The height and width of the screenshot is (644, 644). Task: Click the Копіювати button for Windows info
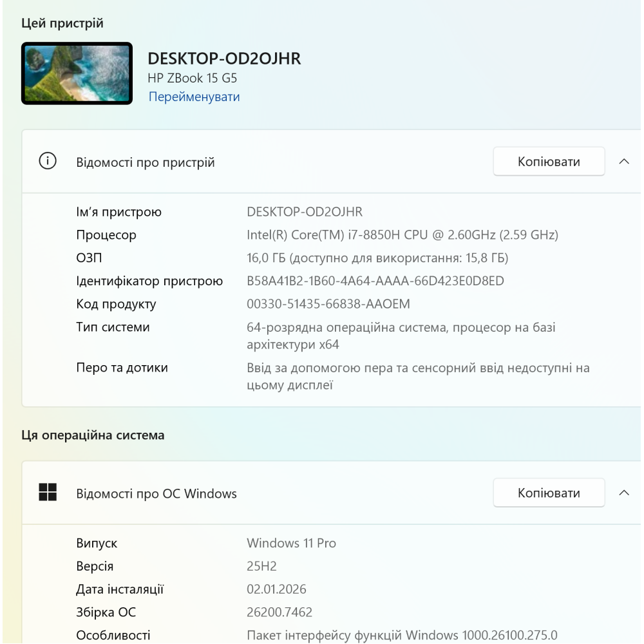(x=549, y=493)
